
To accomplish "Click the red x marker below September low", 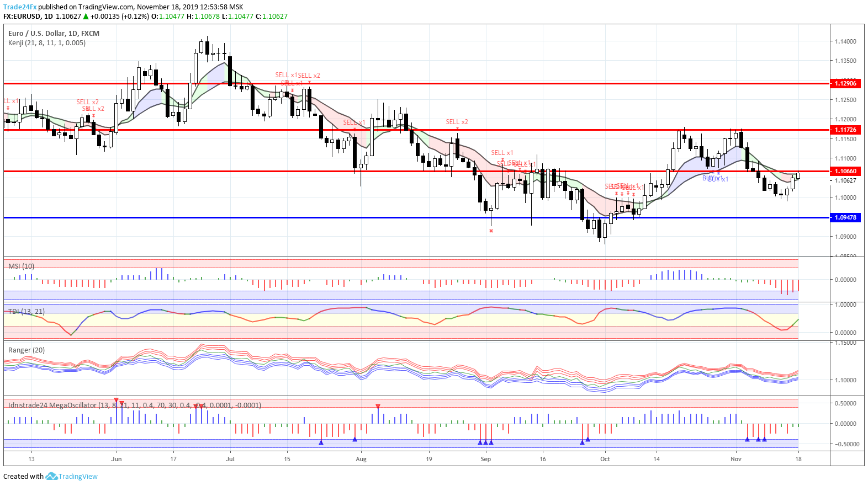I will point(491,231).
